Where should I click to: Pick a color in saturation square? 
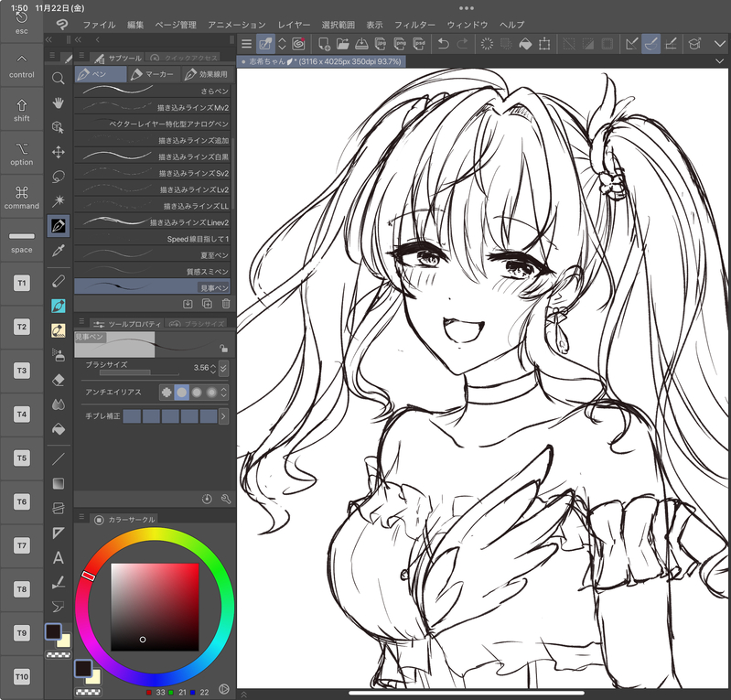pos(155,607)
